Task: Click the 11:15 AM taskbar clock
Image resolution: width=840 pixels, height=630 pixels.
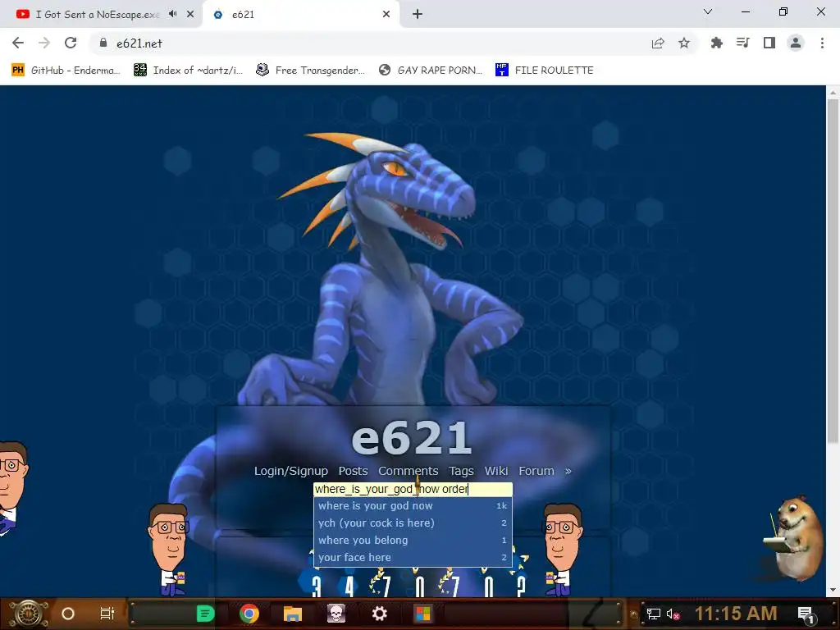Action: [x=736, y=614]
